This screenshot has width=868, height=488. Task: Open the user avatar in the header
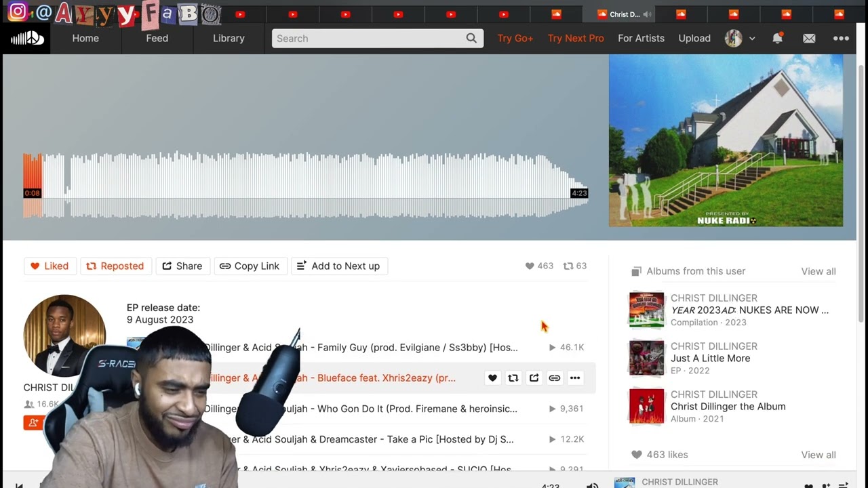coord(733,39)
